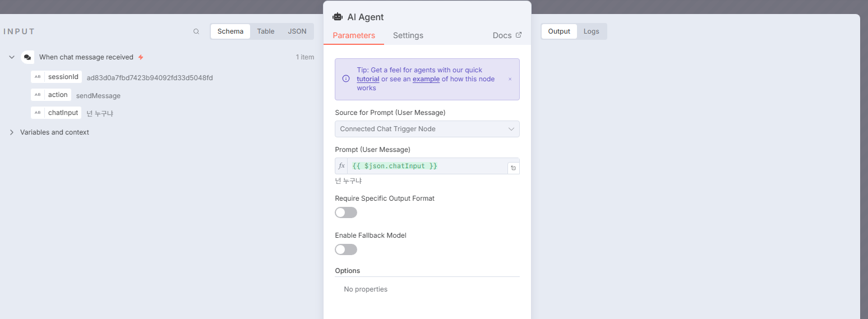Open the example link in the tip
Viewport: 868px width, 319px height.
426,79
